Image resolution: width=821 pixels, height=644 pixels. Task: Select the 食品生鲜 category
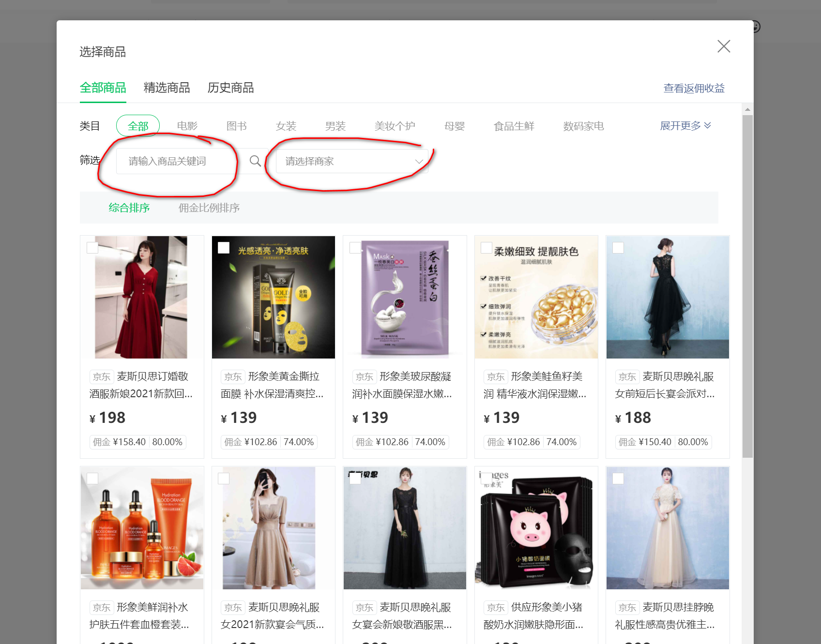point(514,126)
